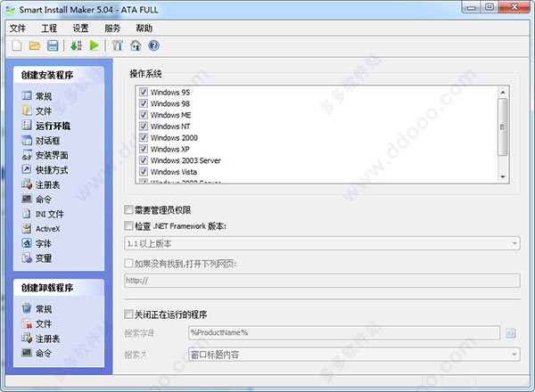The image size is (535, 392).
Task: Click the OS list scroll down arrow
Action: [x=503, y=176]
